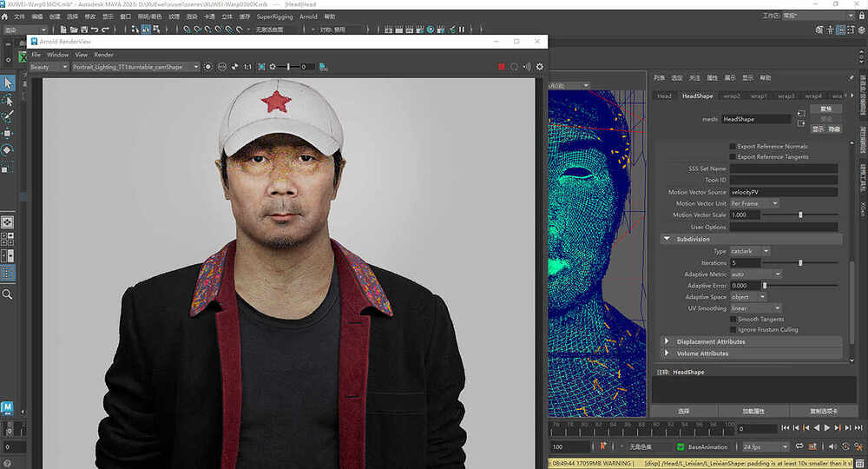
Task: Switch to the wrap2 tab
Action: tap(731, 96)
